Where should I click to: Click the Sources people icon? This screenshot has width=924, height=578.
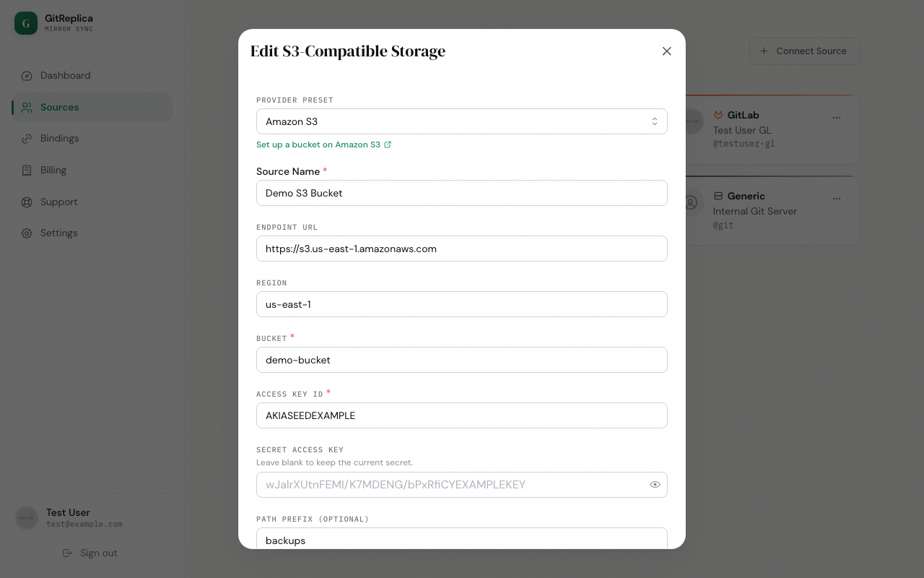(x=27, y=107)
